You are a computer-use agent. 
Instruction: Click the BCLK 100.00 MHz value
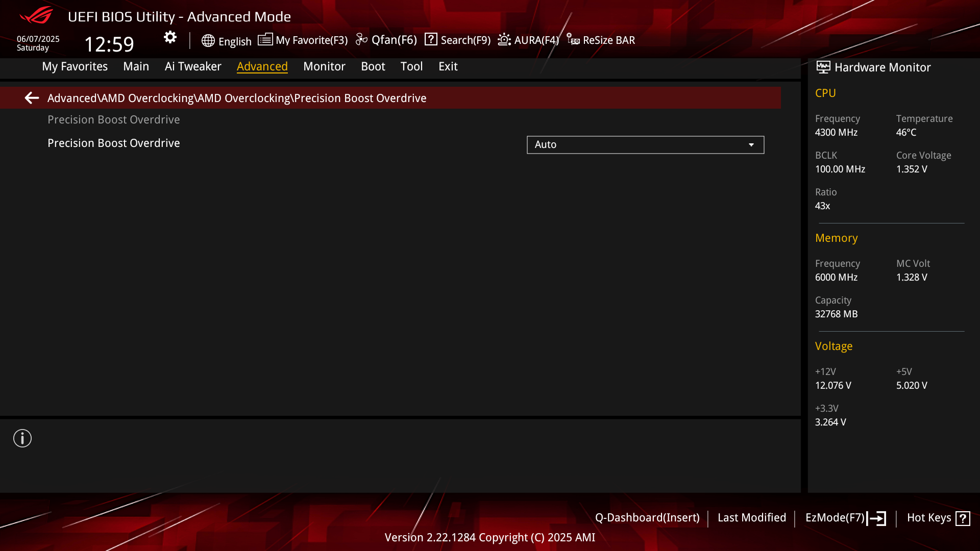tap(840, 169)
